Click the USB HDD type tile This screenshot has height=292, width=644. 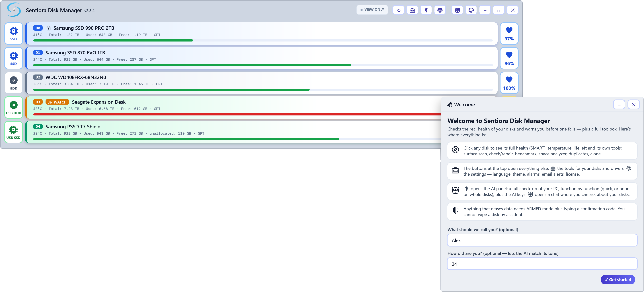[x=13, y=107]
